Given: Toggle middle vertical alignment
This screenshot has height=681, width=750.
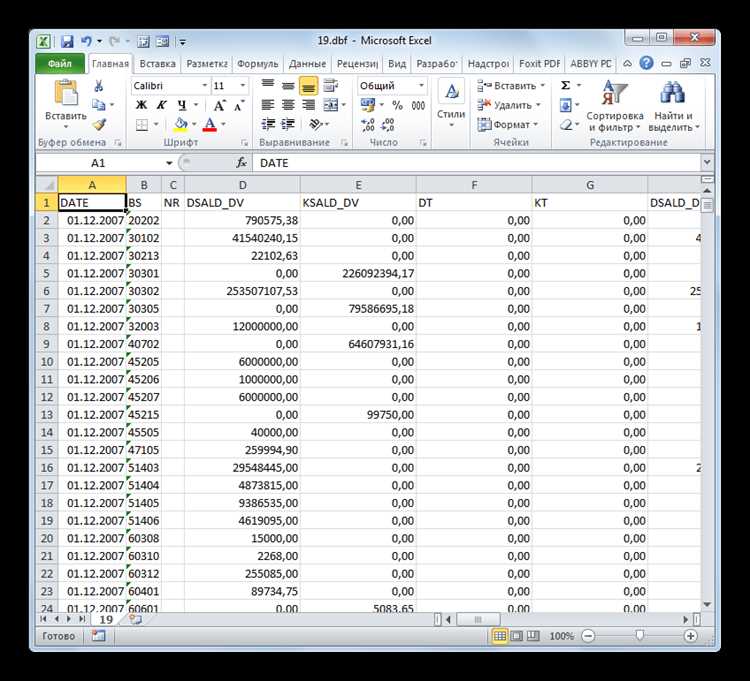Looking at the screenshot, I should tap(288, 86).
